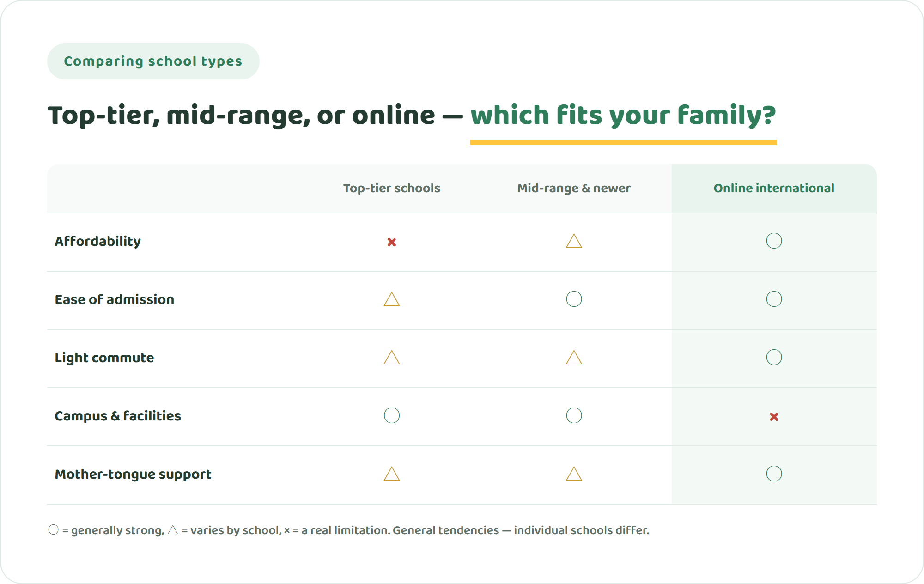Click the legend triangle icon before 'varies by school'
924x584 pixels.
(x=173, y=529)
